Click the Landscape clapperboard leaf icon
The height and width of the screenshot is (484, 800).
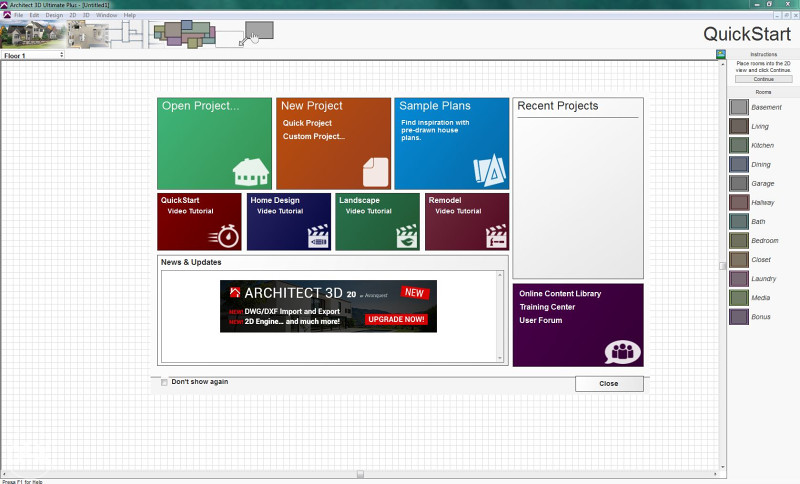pyautogui.click(x=407, y=237)
